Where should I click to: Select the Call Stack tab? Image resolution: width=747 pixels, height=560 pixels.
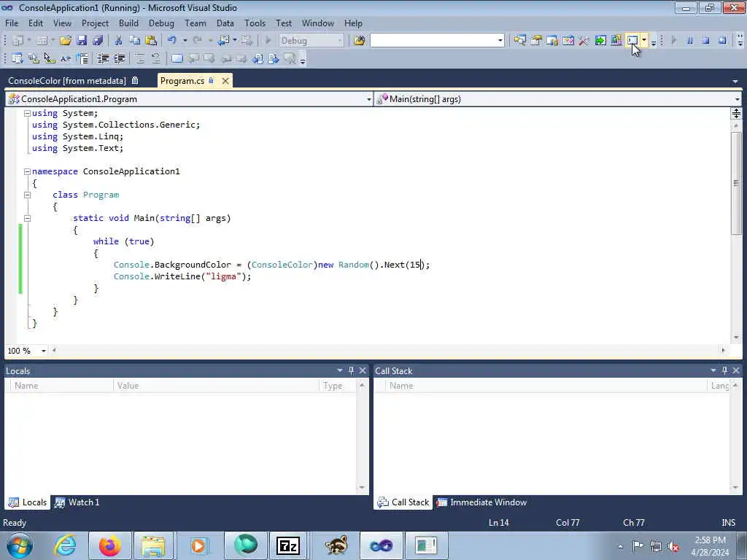click(x=403, y=502)
